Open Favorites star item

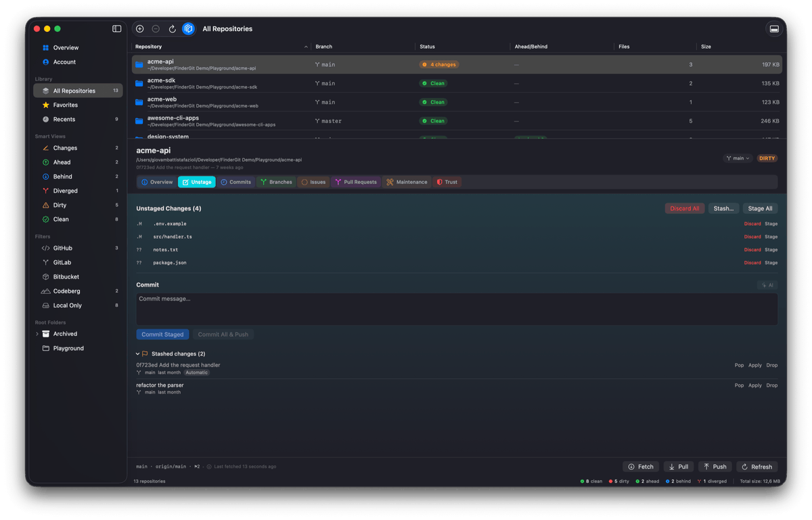pyautogui.click(x=78, y=105)
